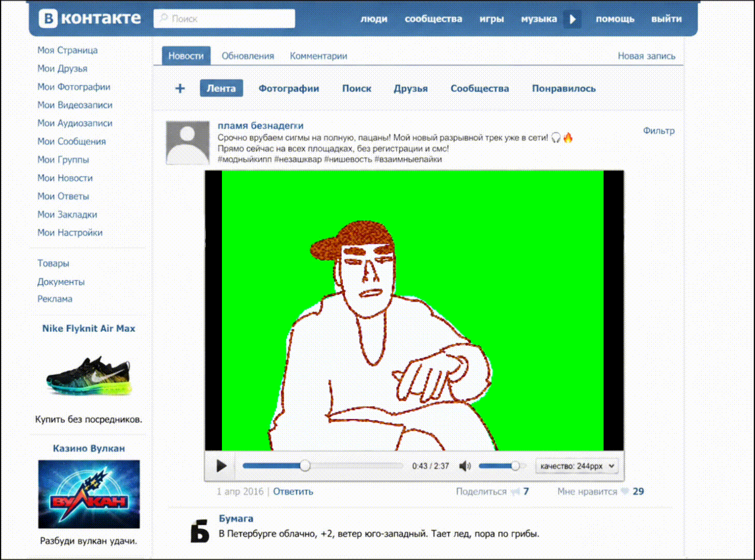Open Документы in sidebar
This screenshot has width=755, height=560.
[x=61, y=282]
